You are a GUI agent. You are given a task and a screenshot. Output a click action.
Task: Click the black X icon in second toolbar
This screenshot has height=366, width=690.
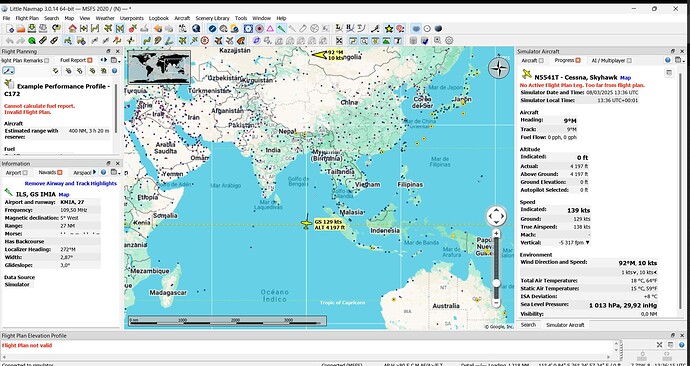[x=339, y=40]
